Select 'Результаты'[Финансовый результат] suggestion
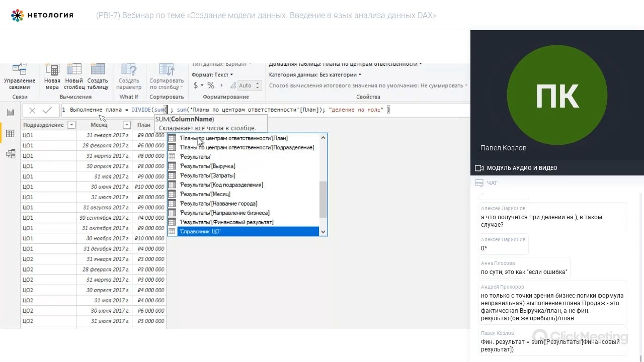The width and height of the screenshot is (644, 362). click(244, 222)
